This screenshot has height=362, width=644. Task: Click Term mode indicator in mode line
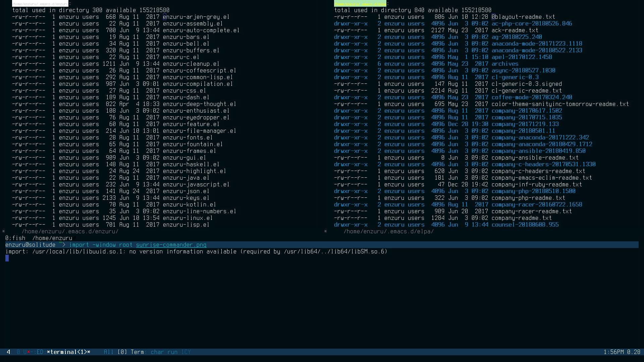click(137, 352)
